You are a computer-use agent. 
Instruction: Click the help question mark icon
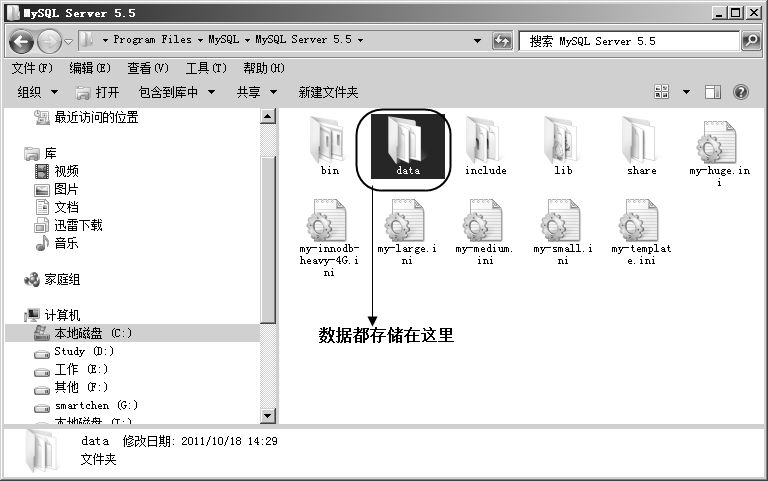(741, 92)
